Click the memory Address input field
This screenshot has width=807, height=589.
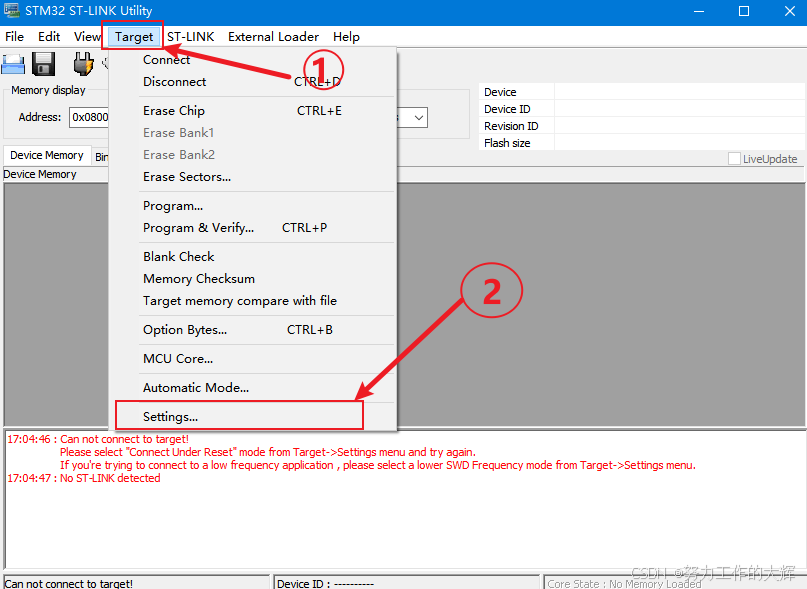point(89,117)
